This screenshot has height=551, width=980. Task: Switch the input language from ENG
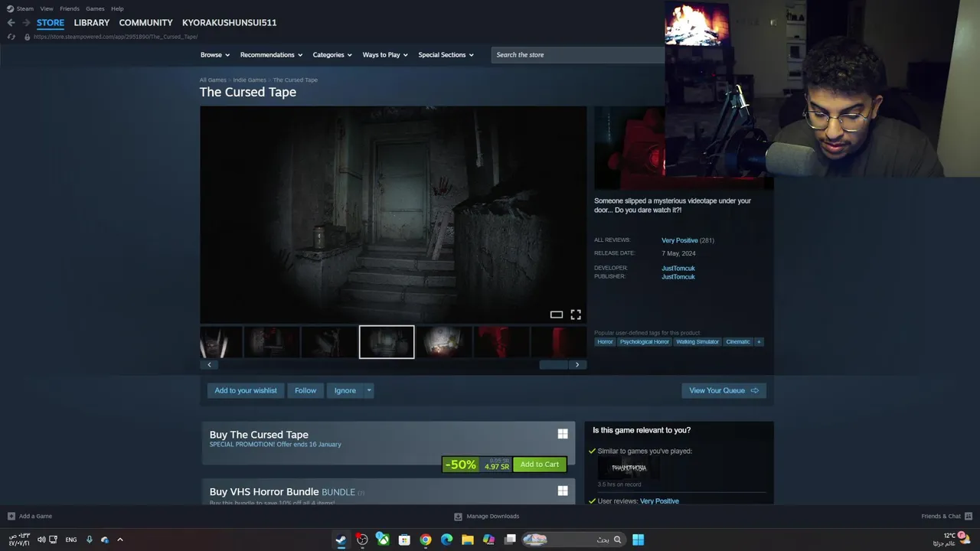click(71, 540)
